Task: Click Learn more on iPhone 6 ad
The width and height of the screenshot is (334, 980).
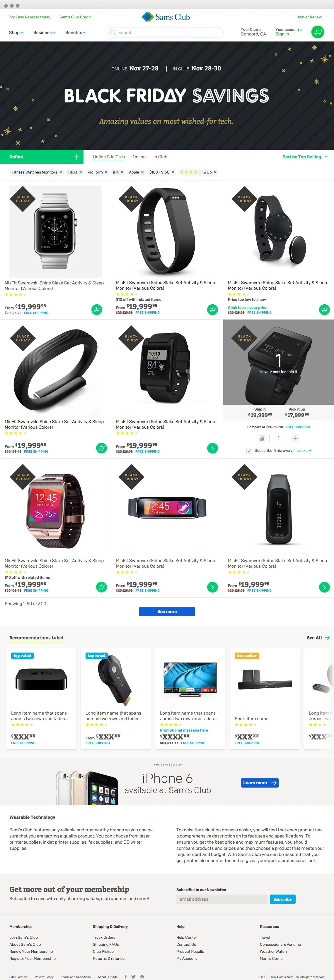Action: (260, 782)
